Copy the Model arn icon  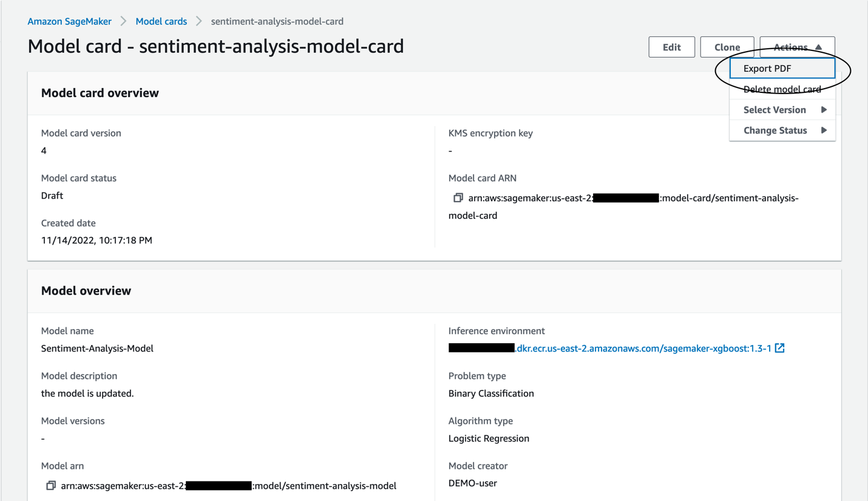pos(51,485)
